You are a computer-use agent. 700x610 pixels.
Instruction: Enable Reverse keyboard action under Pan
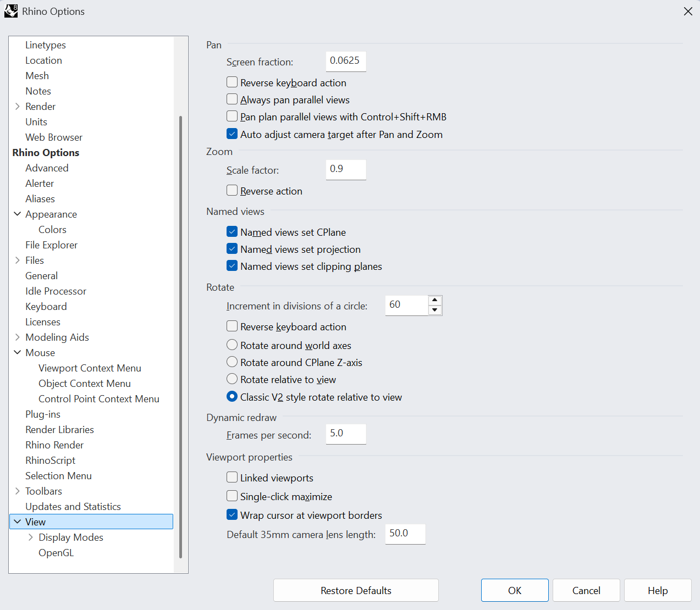pos(232,82)
